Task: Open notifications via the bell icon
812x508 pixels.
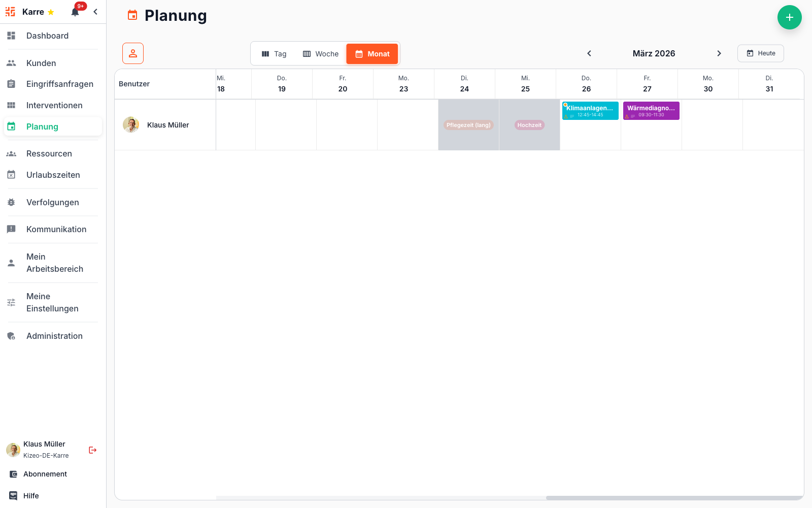Action: point(75,12)
